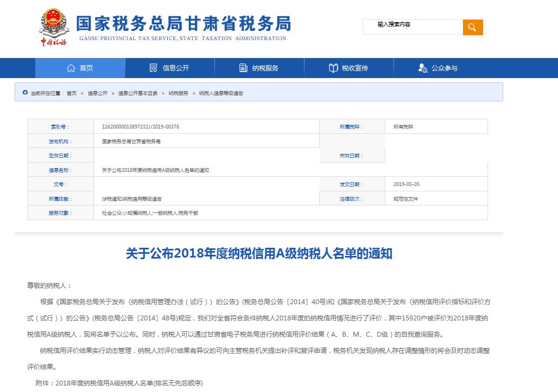The width and height of the screenshot is (558, 392).
Task: Click the national tax emblem logo
Action: tap(54, 27)
